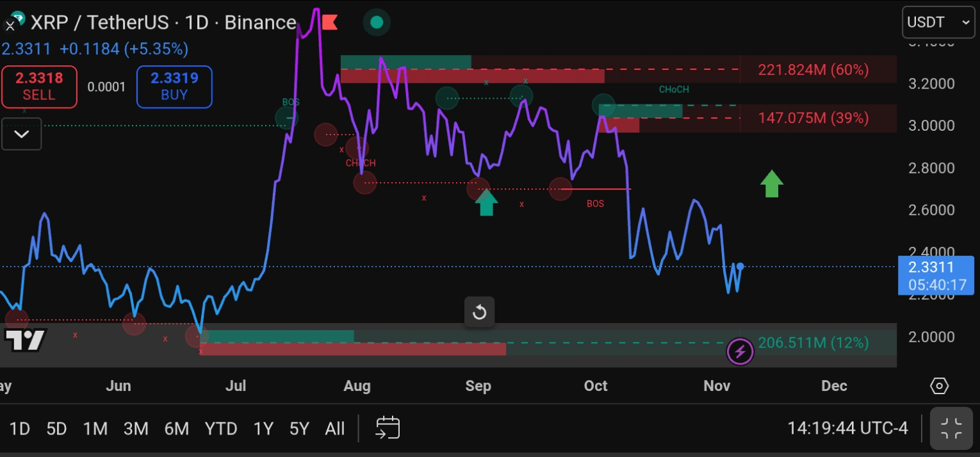Click the 147.075M (39%) volume label
Image resolution: width=980 pixels, height=457 pixels.
(813, 118)
